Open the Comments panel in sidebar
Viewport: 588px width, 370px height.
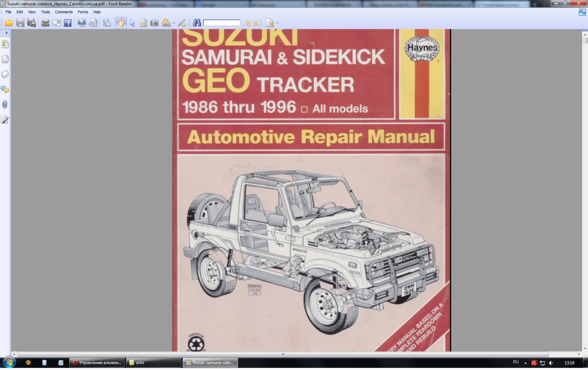pyautogui.click(x=5, y=89)
